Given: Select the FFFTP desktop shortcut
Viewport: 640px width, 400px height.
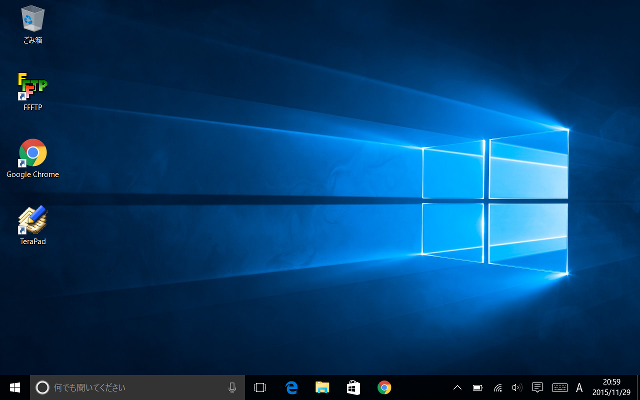Looking at the screenshot, I should 32,88.
